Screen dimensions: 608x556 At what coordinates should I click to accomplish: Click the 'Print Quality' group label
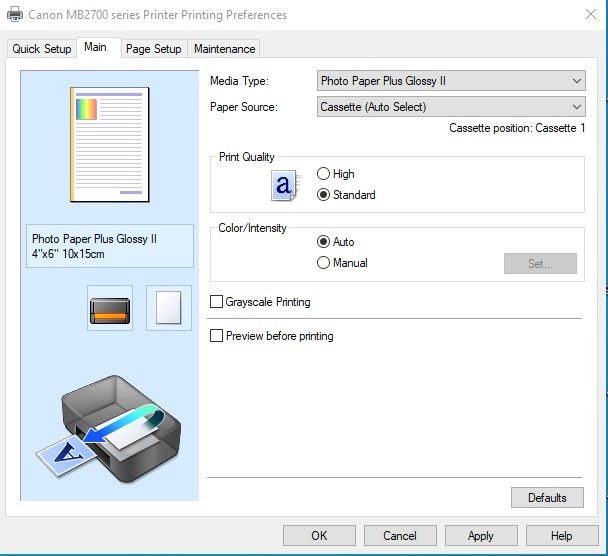pos(247,157)
